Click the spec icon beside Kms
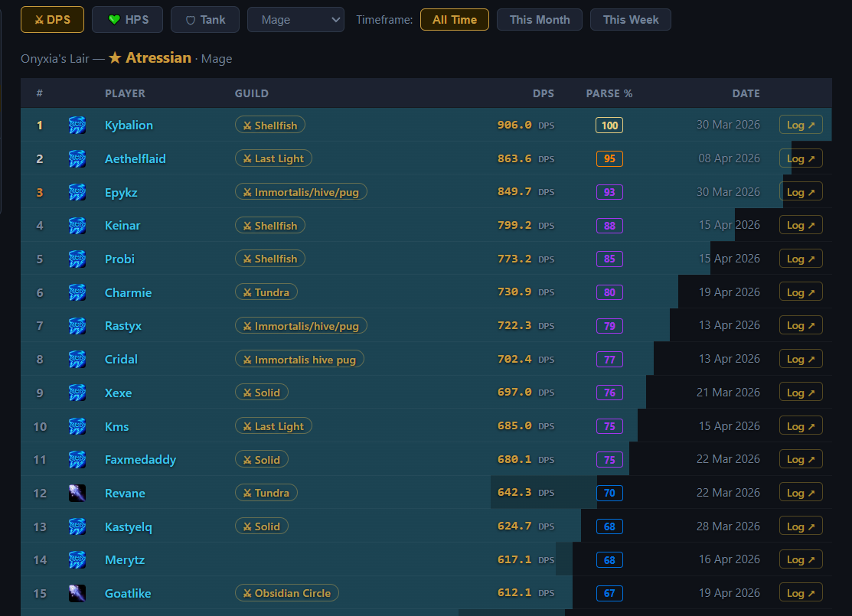The image size is (852, 616). click(x=77, y=426)
